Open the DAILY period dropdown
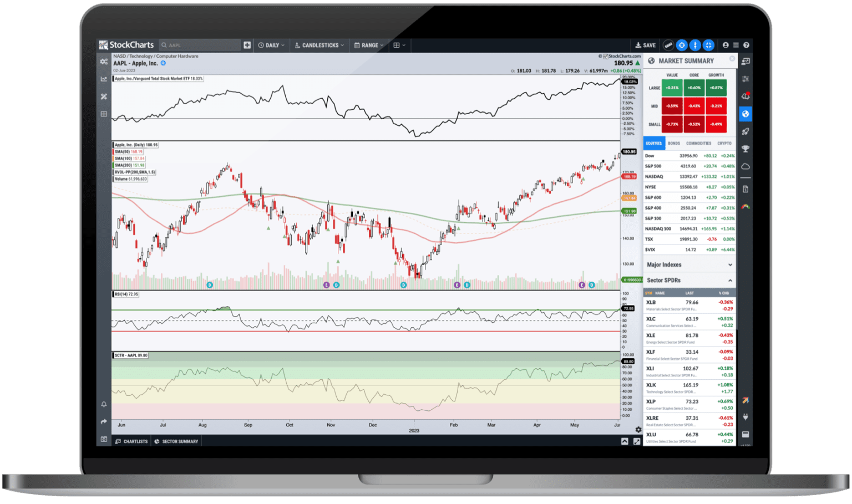Image resolution: width=852 pixels, height=504 pixels. point(271,45)
